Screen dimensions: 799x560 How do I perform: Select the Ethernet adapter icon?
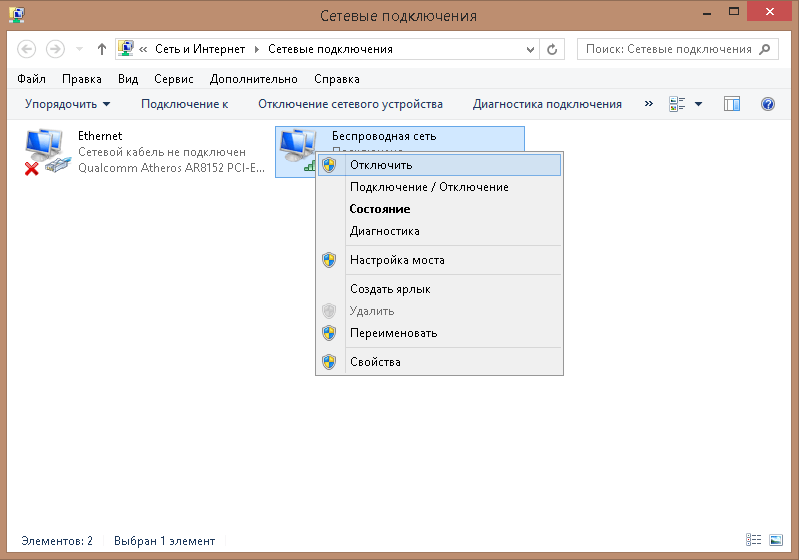[47, 151]
